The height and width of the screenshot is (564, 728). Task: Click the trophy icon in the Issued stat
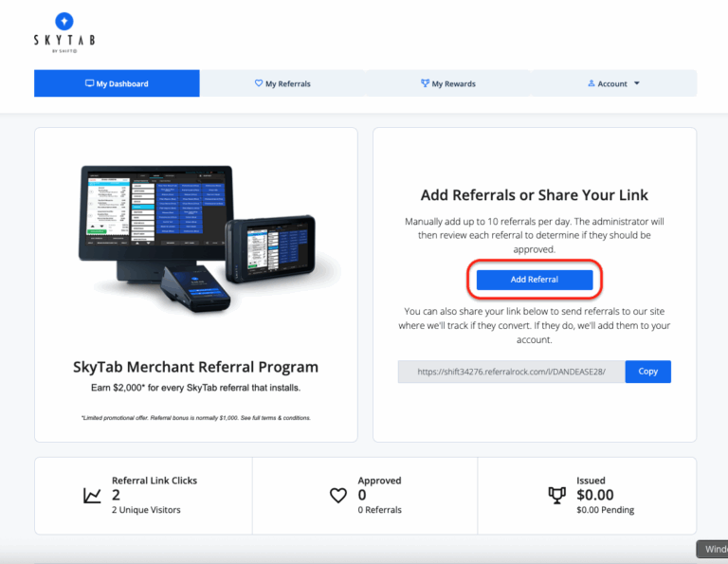click(556, 496)
